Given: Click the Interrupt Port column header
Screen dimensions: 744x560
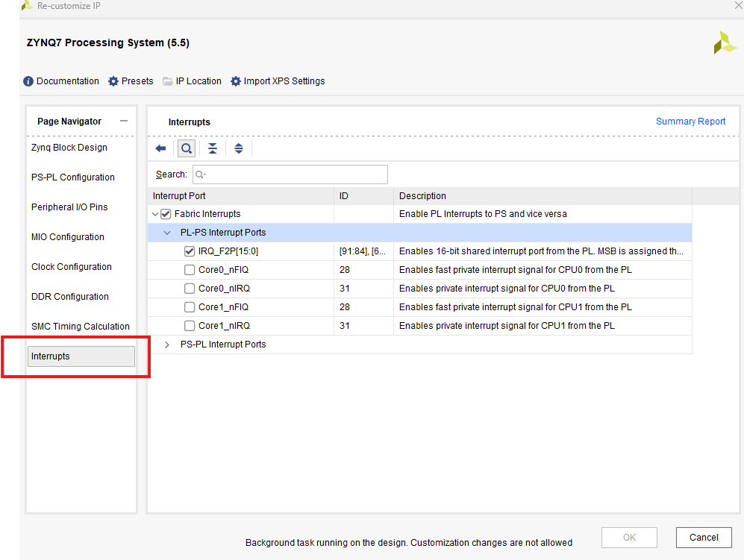Looking at the screenshot, I should click(240, 196).
